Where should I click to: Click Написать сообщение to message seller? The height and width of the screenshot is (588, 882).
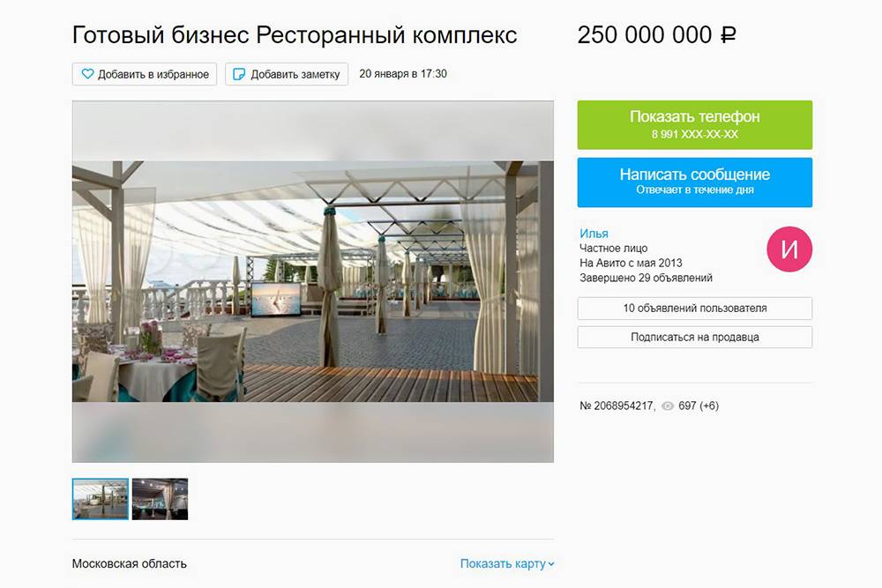pos(695,182)
